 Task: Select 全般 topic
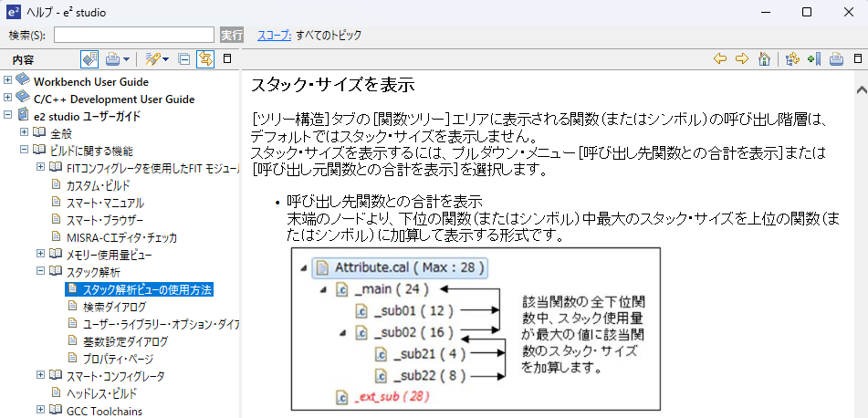[61, 134]
